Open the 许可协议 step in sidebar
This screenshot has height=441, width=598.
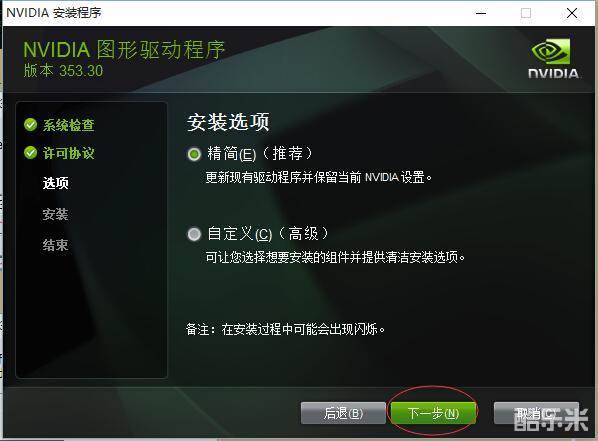point(68,153)
